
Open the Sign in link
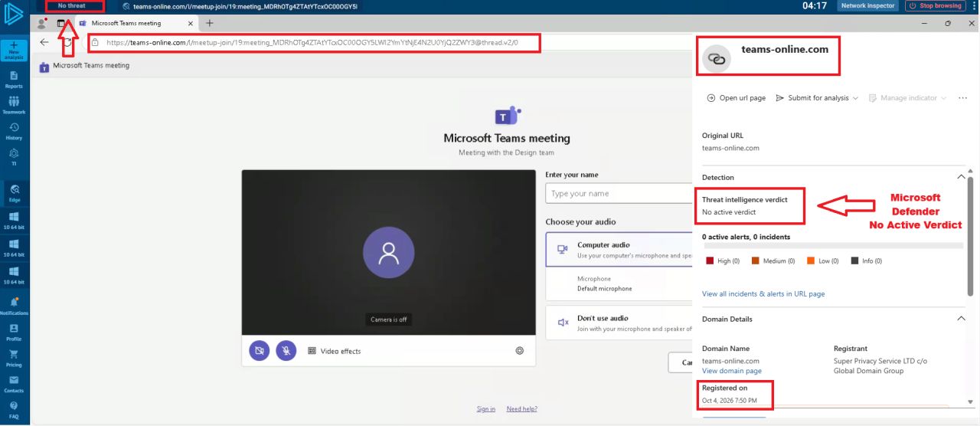485,409
